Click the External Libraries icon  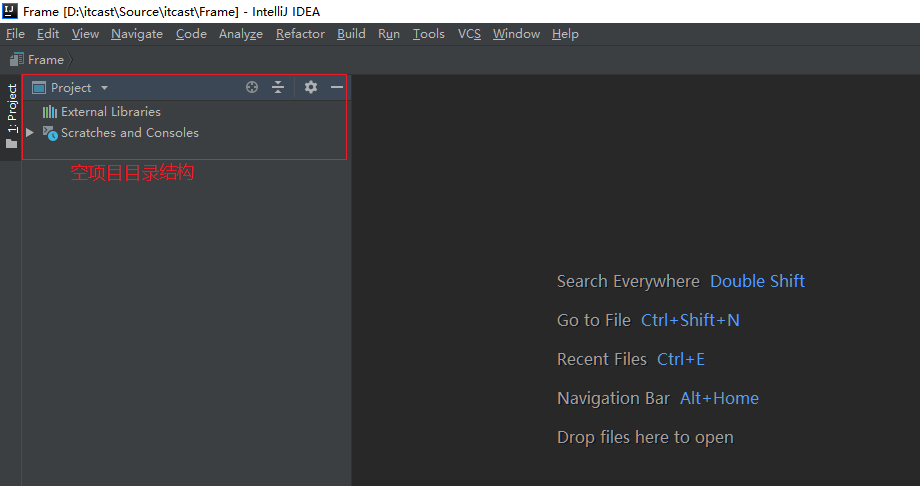pyautogui.click(x=49, y=112)
